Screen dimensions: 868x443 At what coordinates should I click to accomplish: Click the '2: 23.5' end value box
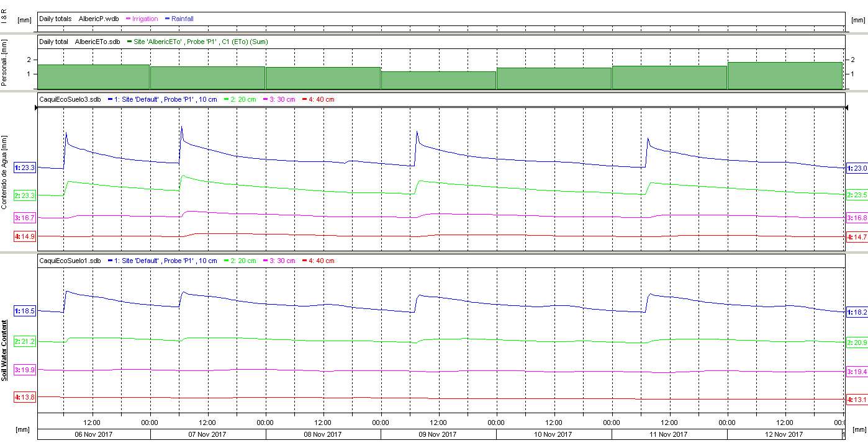click(857, 195)
